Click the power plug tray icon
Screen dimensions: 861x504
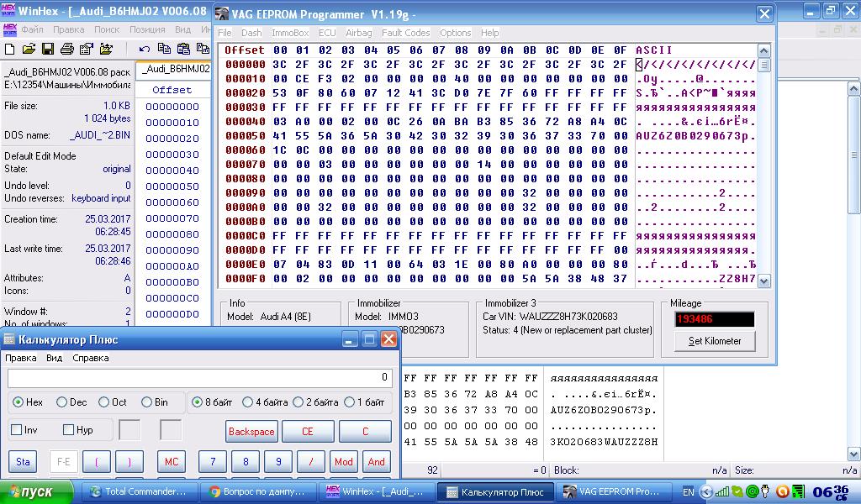(765, 492)
